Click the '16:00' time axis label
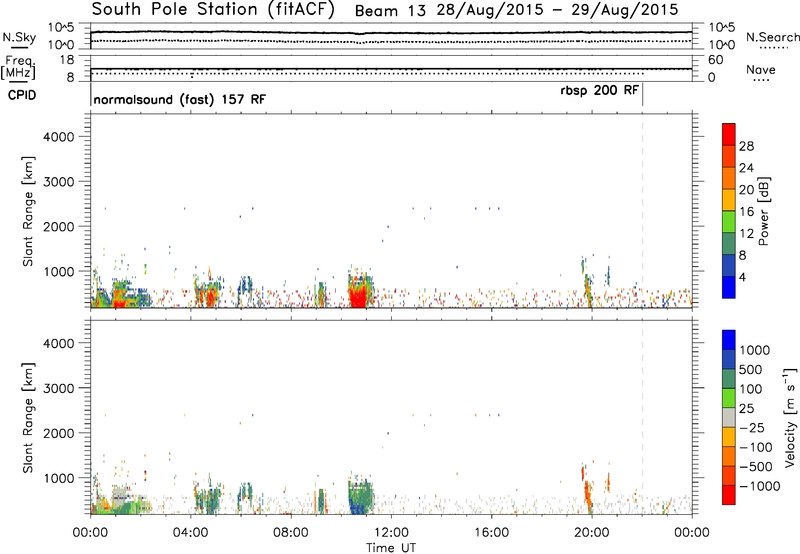This screenshot has height=554, width=800. (491, 533)
